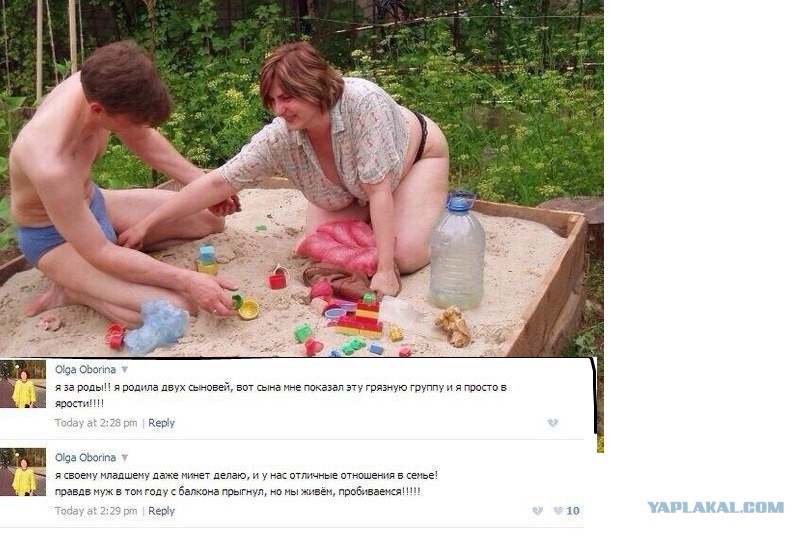
Task: Click the "Today at 2:28 pm" timestamp
Action: point(97,423)
